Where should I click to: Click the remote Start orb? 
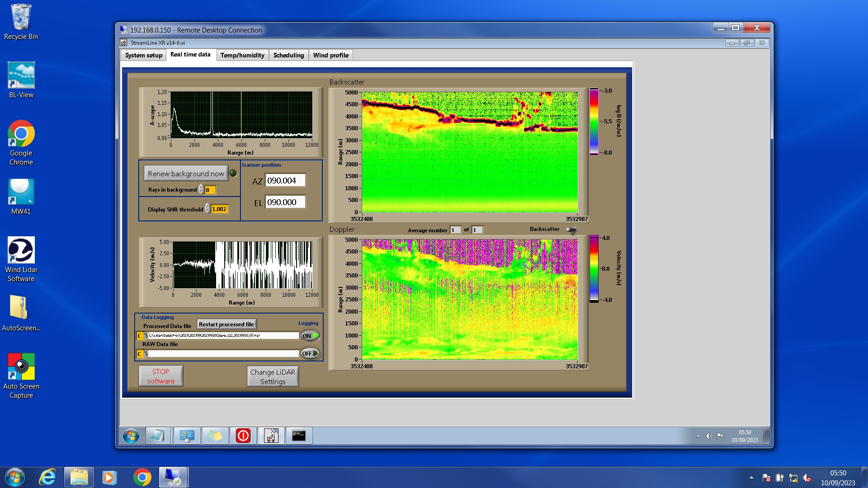131,436
